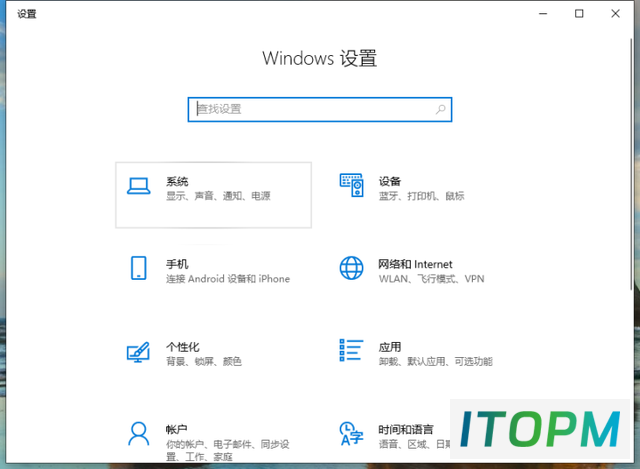Click description 卸载、默认应用、可选功能
640x469 pixels.
(x=436, y=361)
